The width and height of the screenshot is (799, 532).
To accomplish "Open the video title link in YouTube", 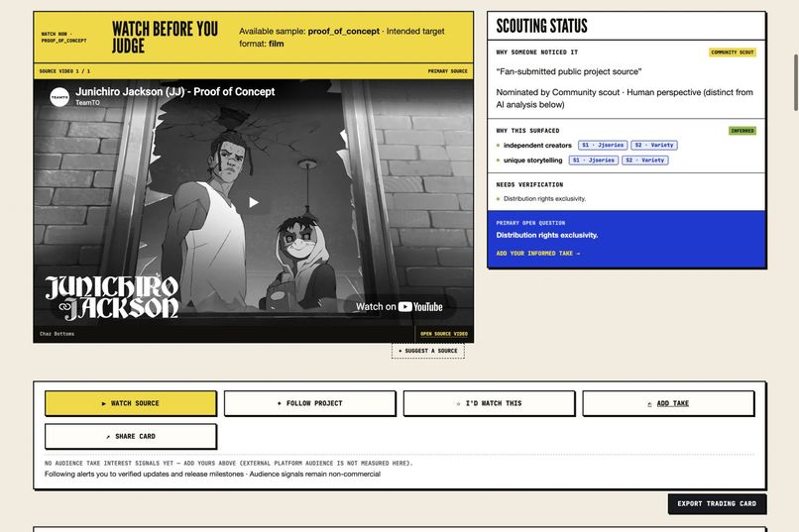I will (x=174, y=91).
